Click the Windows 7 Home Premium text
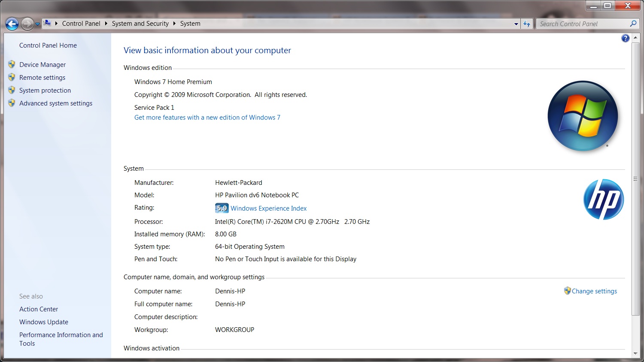Image resolution: width=644 pixels, height=362 pixels. tap(173, 82)
